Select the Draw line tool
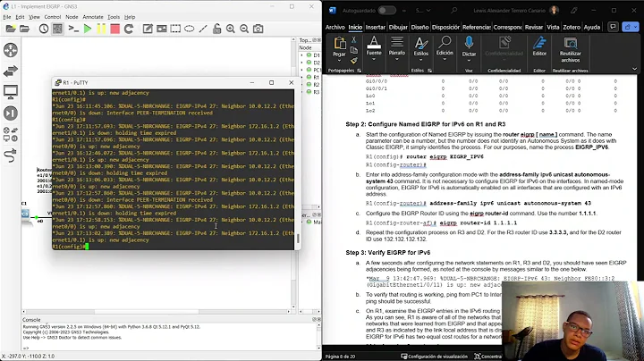 [203, 29]
